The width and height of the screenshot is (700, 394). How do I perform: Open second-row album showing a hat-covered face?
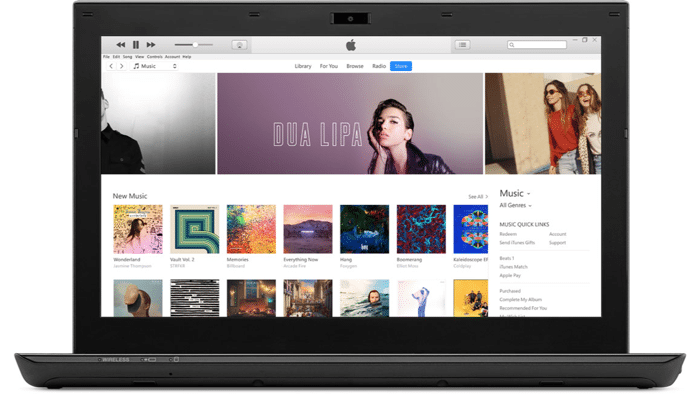click(x=138, y=298)
